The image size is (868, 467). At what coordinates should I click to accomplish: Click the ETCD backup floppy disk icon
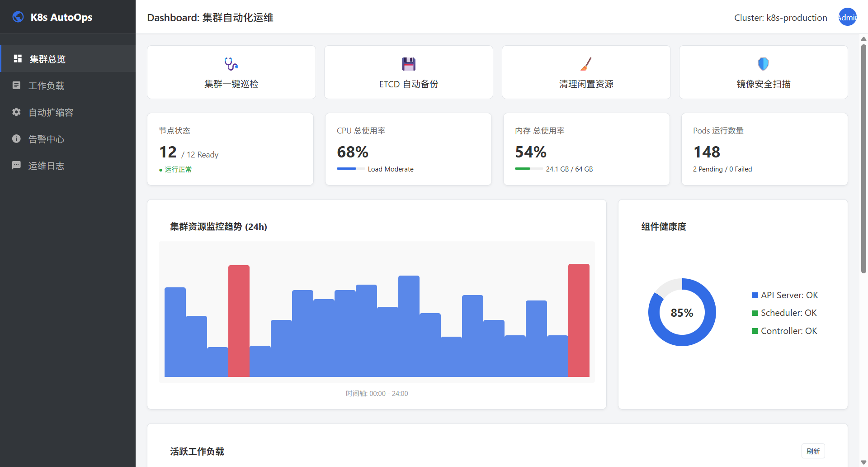pyautogui.click(x=408, y=64)
